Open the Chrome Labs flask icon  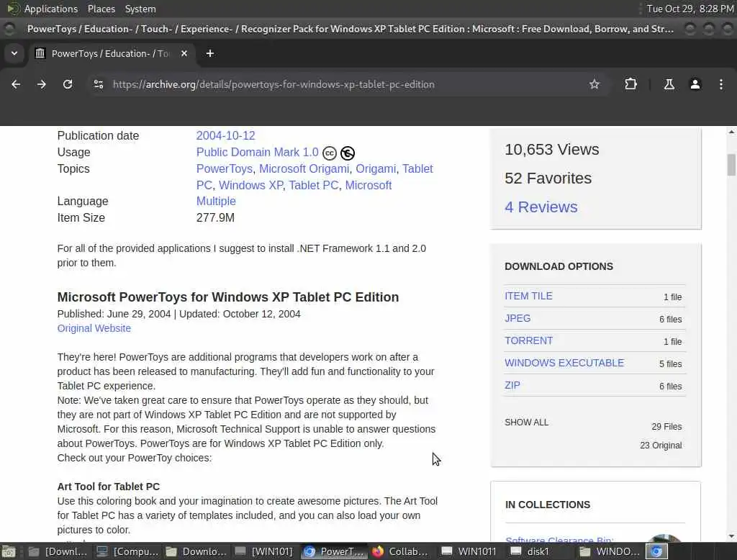click(x=669, y=84)
